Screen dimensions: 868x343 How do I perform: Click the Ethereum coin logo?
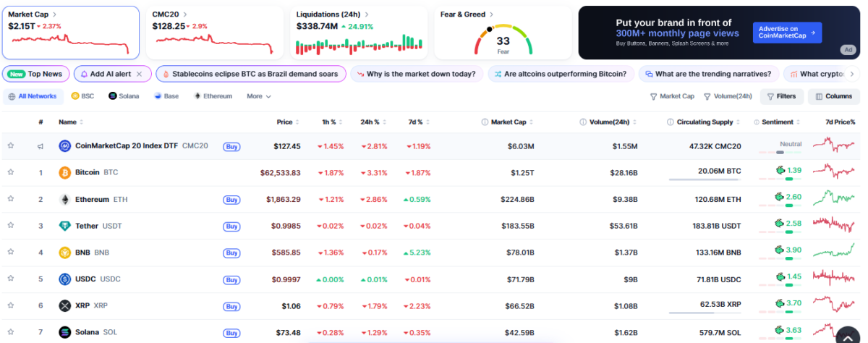pos(64,199)
